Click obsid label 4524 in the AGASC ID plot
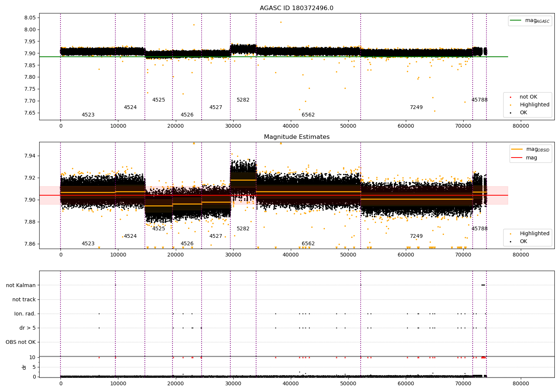560x392 pixels. (130, 108)
